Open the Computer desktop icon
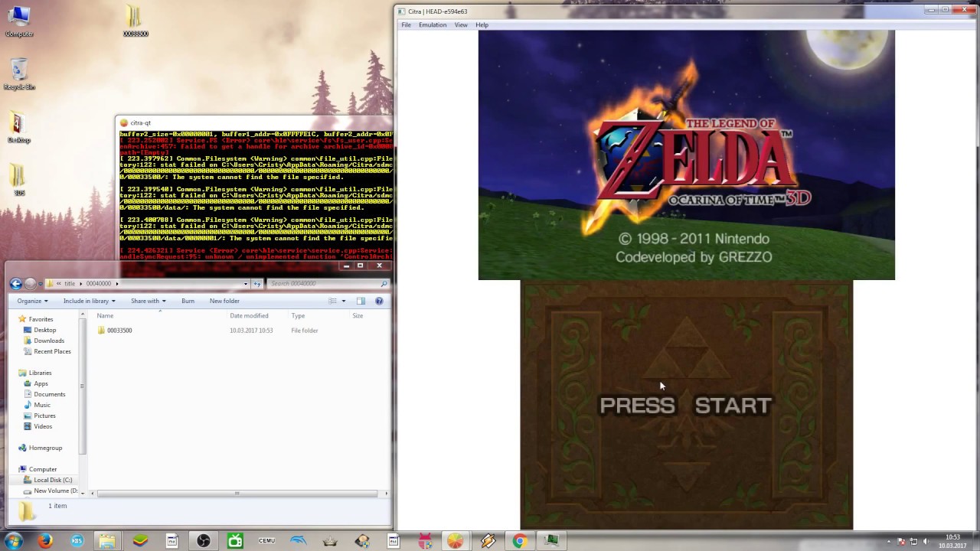This screenshot has height=551, width=980. coord(18,21)
